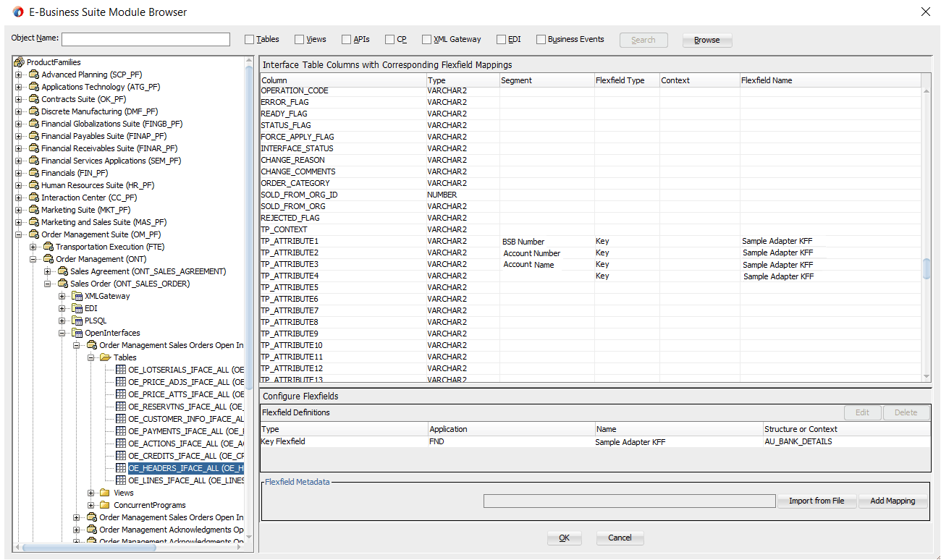Collapse the Order Management (ONT) node
The height and width of the screenshot is (560, 941).
coord(33,259)
